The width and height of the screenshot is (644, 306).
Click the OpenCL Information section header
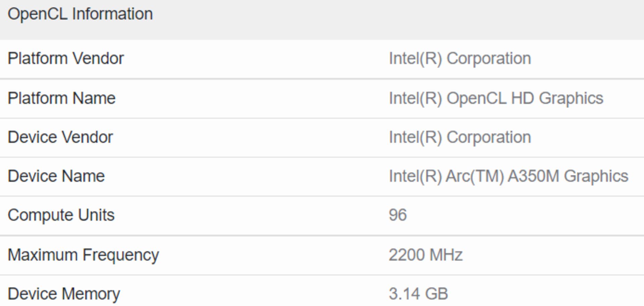point(80,14)
